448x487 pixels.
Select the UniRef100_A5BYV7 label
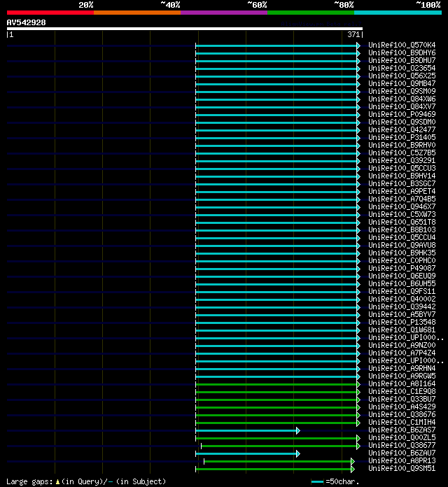point(402,314)
